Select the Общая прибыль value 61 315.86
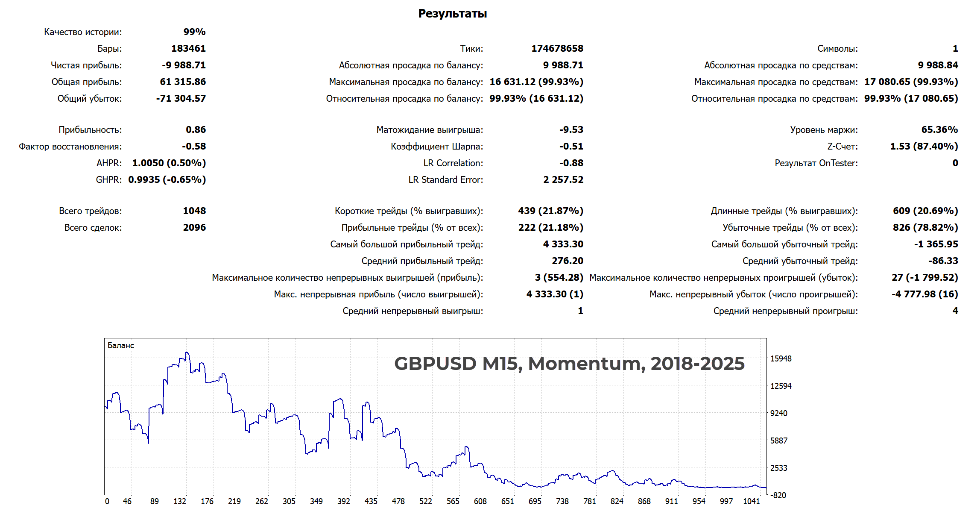980x514 pixels. pyautogui.click(x=183, y=82)
